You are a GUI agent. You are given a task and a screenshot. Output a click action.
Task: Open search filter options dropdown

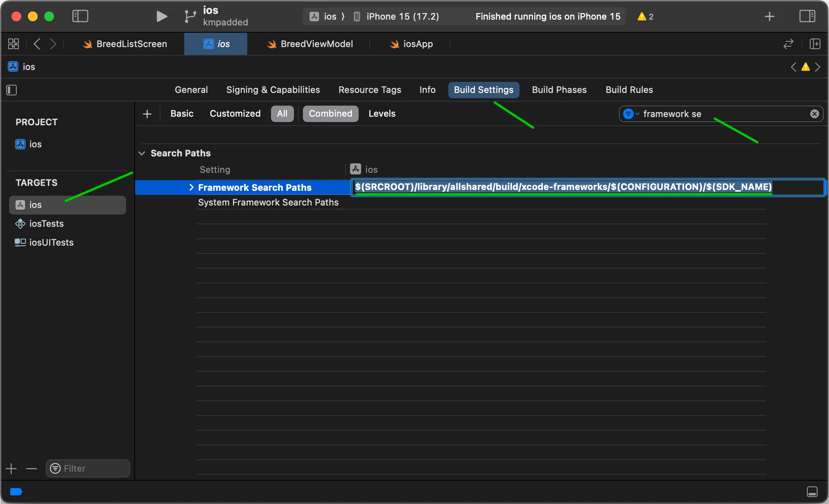point(631,114)
